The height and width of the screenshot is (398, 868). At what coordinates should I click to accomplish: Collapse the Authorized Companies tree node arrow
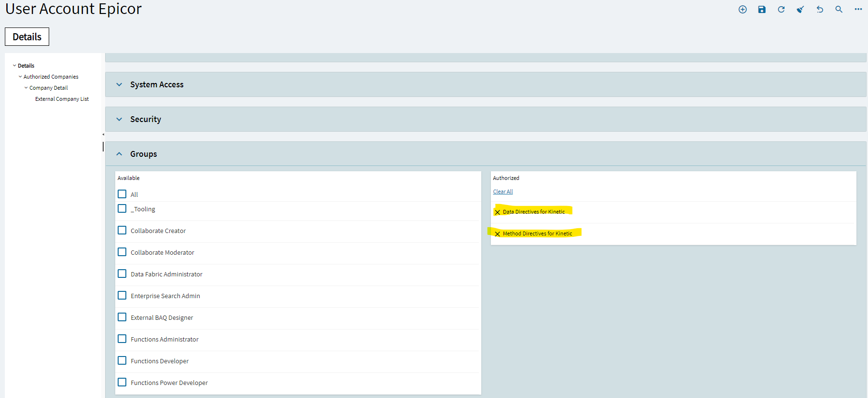coord(20,77)
